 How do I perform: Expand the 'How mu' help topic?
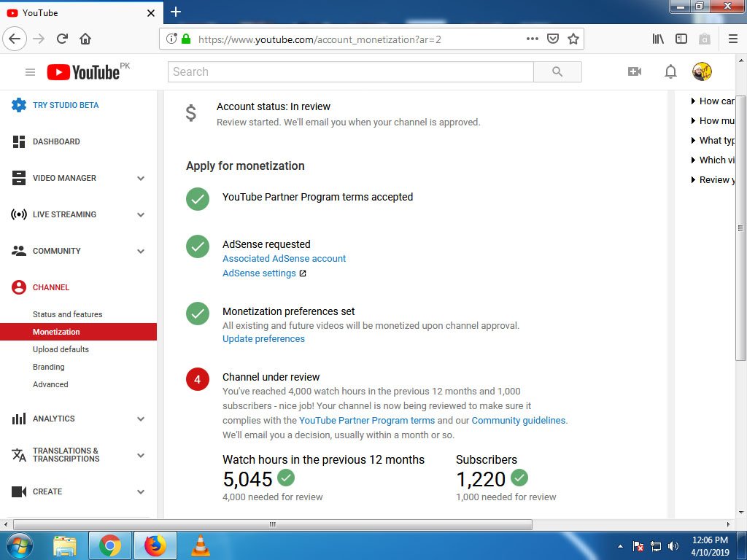713,120
